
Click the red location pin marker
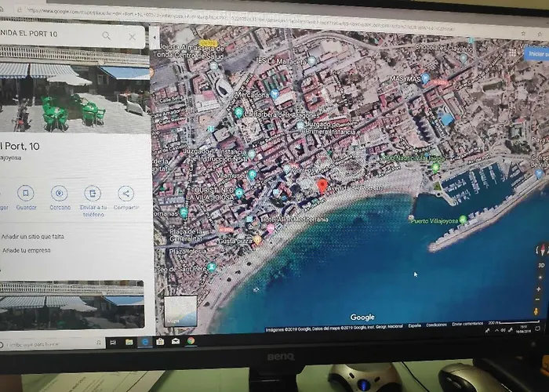coord(322,187)
